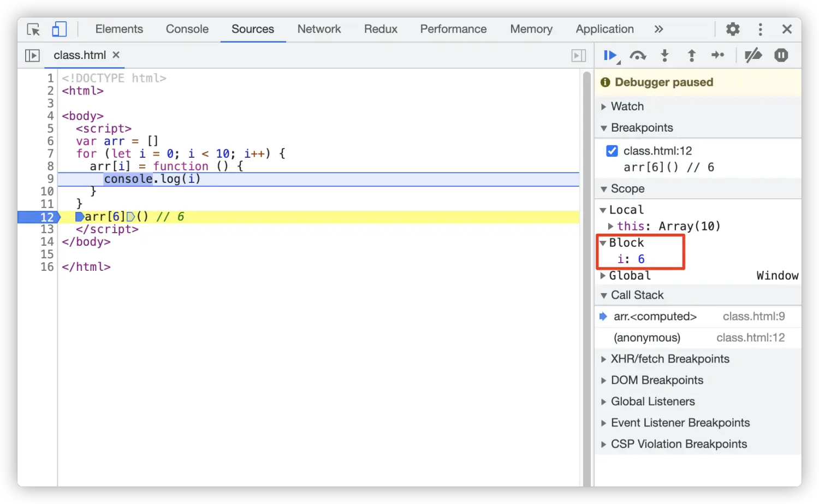The width and height of the screenshot is (819, 504).
Task: Click the var arr = [] code line
Action: (117, 141)
